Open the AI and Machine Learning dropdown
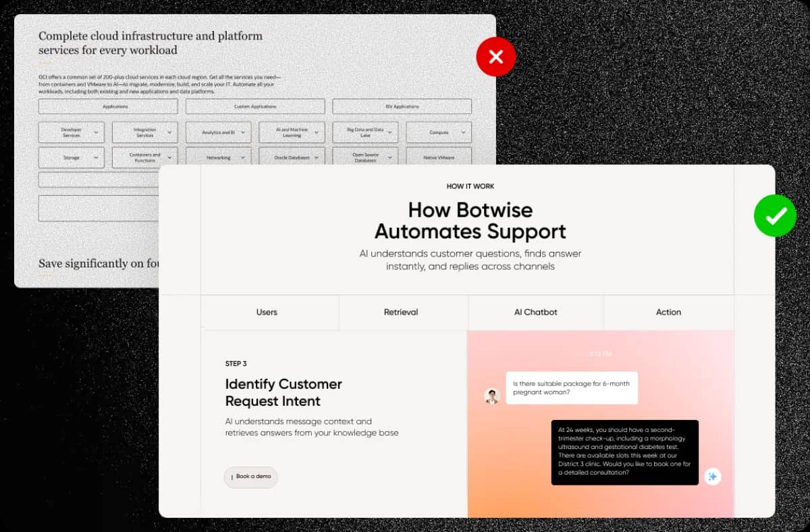This screenshot has height=532, width=810. [x=292, y=132]
